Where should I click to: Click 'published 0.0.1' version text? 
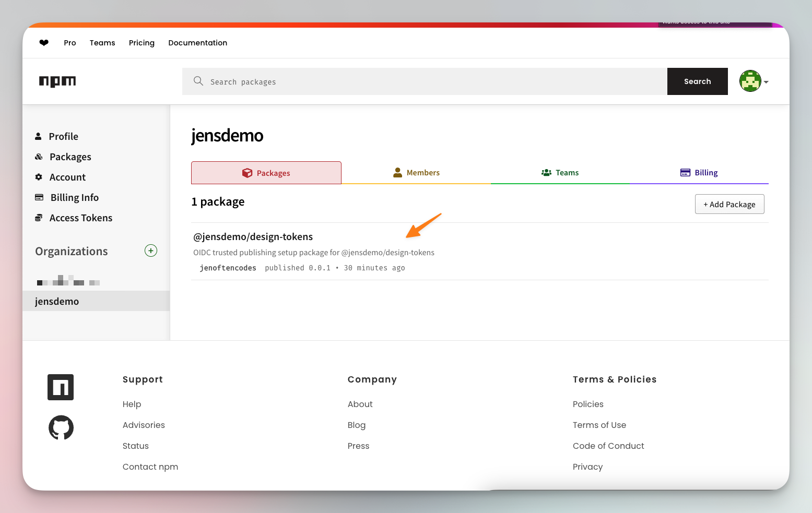click(x=298, y=268)
